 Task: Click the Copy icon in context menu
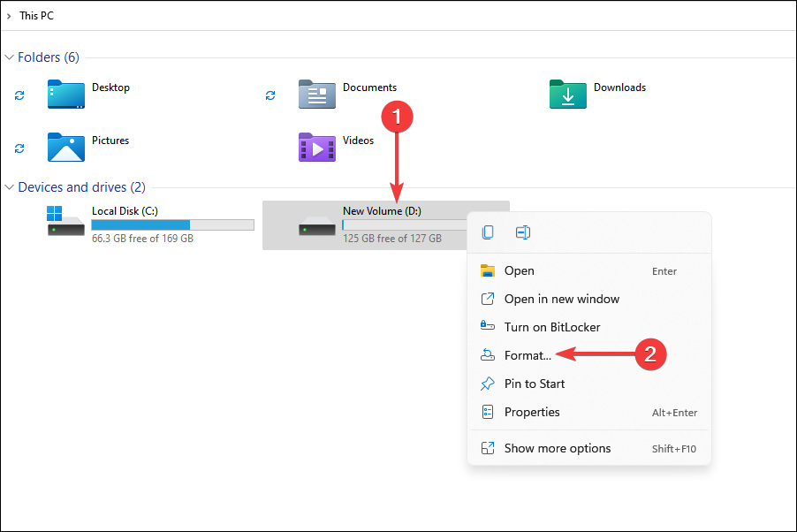(x=488, y=232)
